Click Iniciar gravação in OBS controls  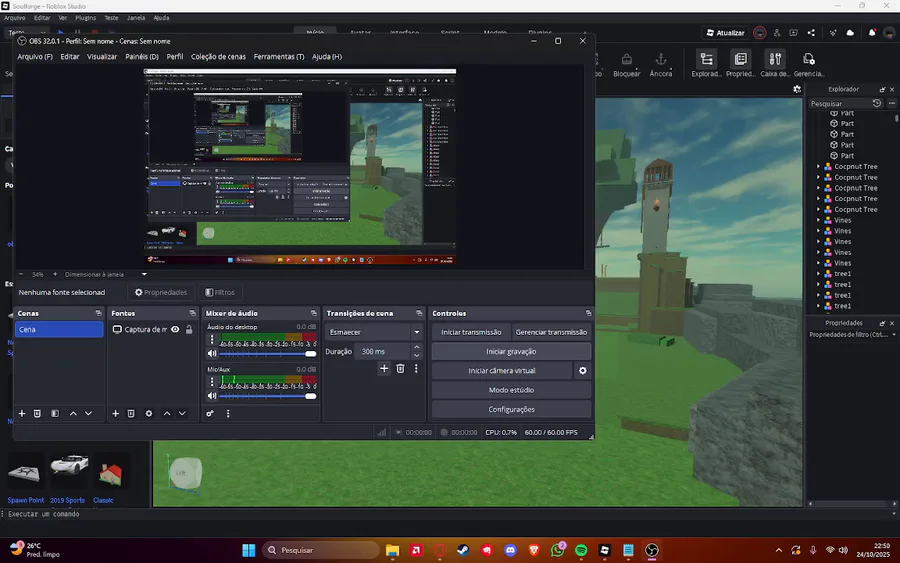(511, 352)
